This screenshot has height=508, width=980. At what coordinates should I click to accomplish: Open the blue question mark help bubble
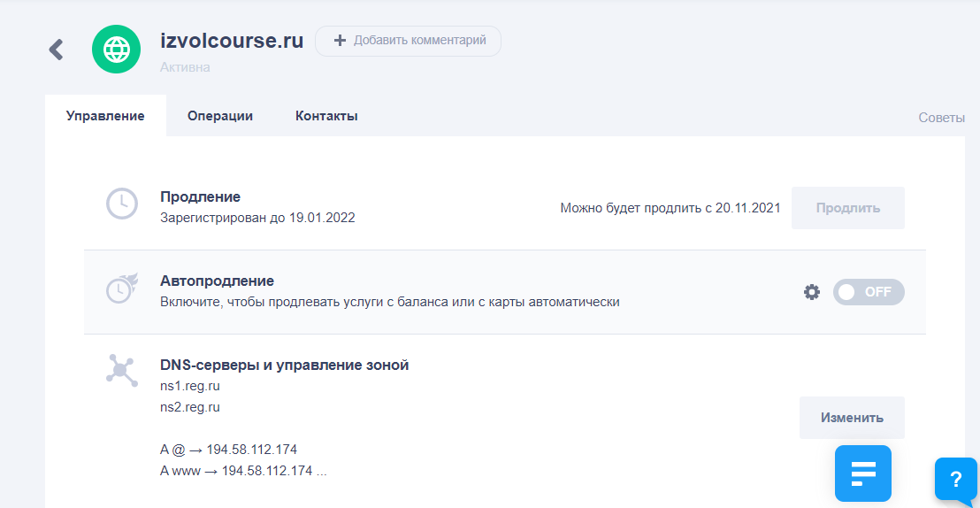(x=955, y=481)
